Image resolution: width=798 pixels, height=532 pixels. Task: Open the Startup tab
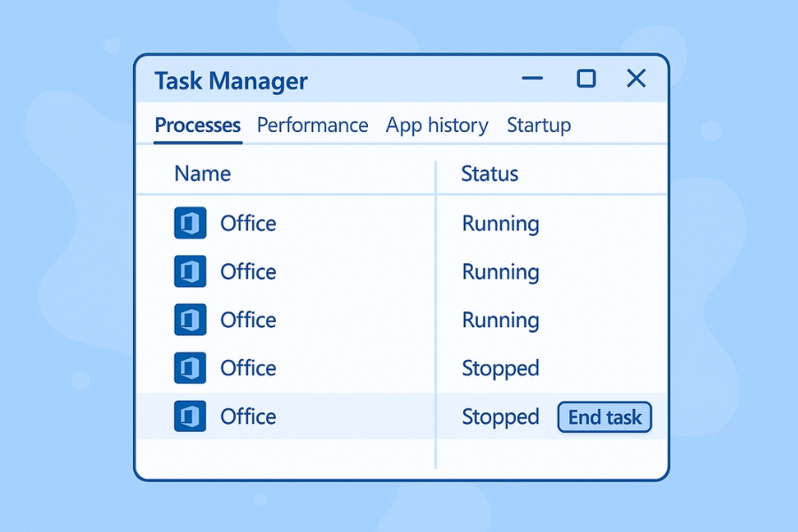click(x=538, y=125)
